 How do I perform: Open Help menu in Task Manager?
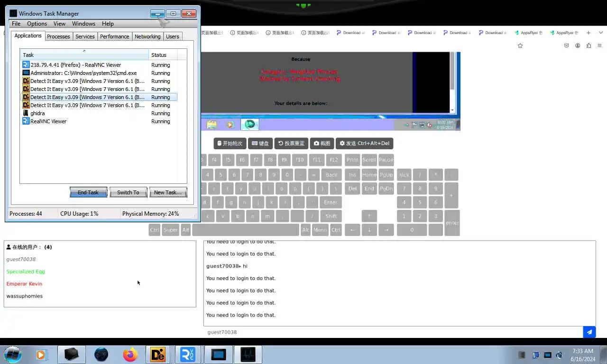click(x=108, y=24)
